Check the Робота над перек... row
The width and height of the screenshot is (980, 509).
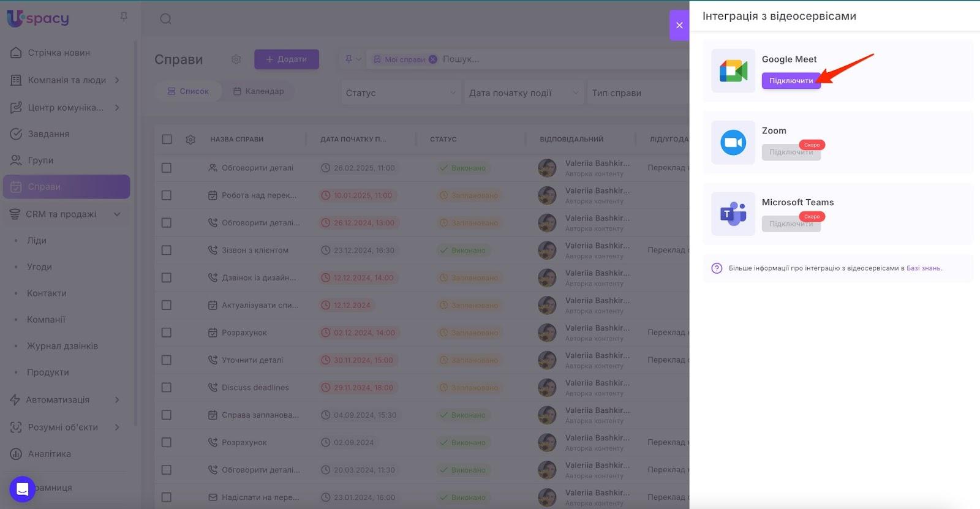pos(167,195)
